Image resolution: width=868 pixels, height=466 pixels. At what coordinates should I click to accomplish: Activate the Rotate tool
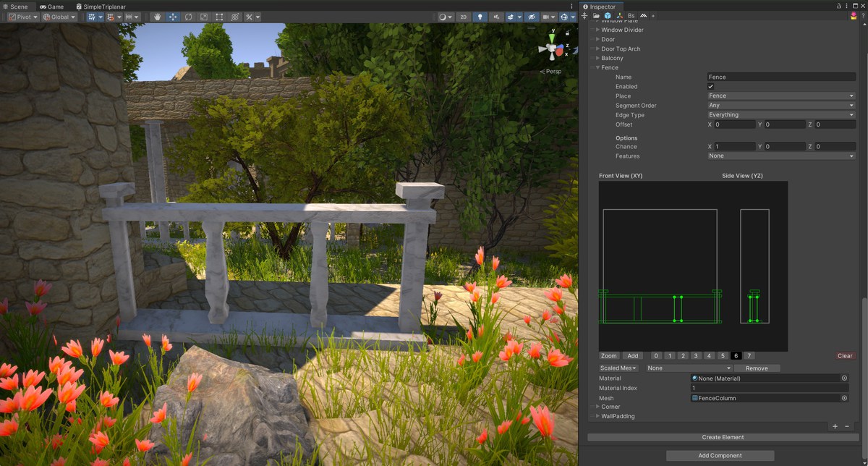coord(188,17)
